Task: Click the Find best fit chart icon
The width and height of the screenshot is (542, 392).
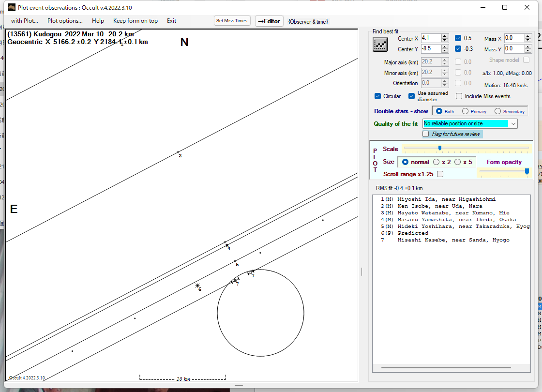Action: pos(380,44)
